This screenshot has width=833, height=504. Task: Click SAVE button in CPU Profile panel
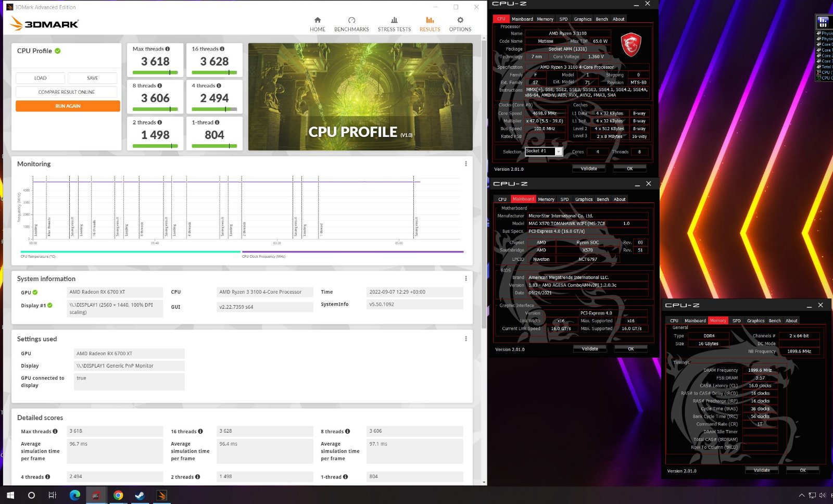92,78
